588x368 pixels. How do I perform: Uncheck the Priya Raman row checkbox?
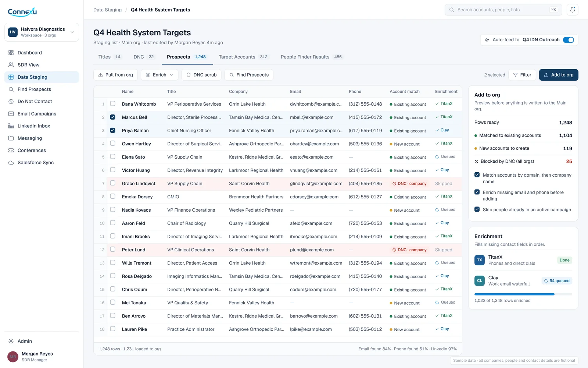(113, 130)
